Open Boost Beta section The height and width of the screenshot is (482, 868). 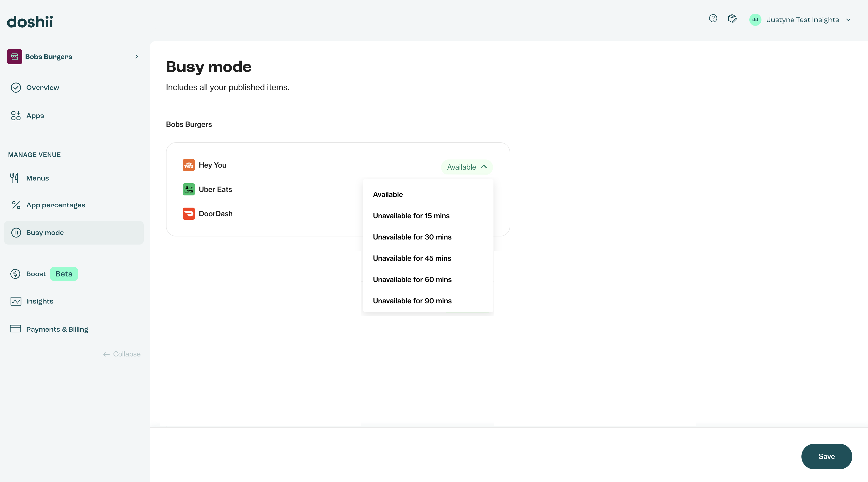36,274
